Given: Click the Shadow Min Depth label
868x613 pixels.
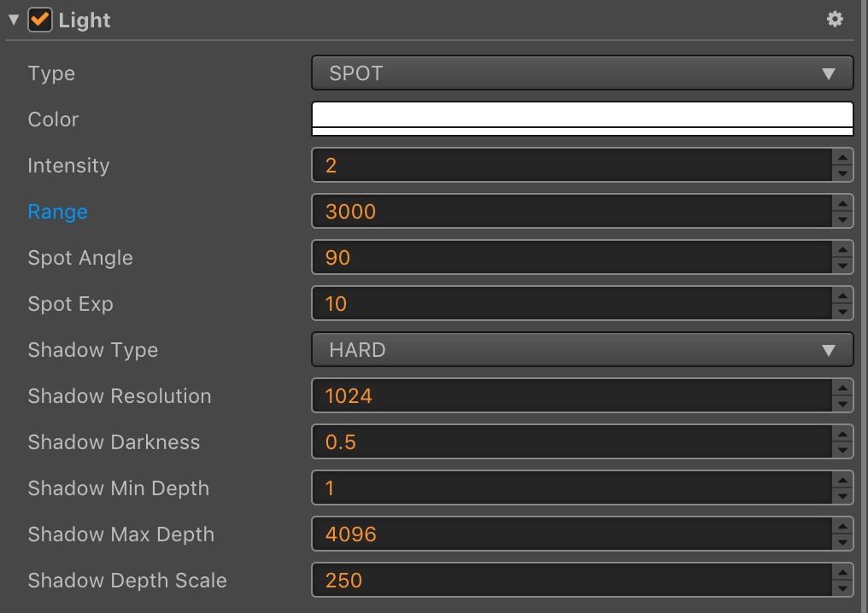Looking at the screenshot, I should pos(119,488).
